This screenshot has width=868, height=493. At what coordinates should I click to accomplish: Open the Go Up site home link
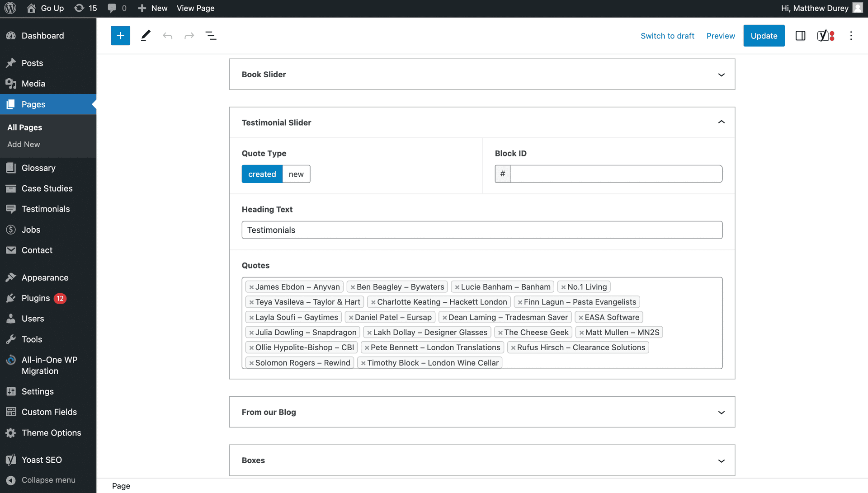click(x=45, y=8)
